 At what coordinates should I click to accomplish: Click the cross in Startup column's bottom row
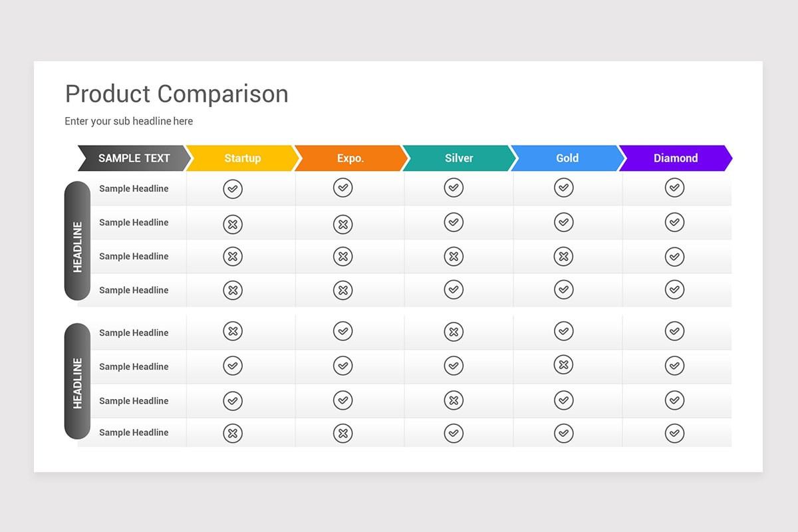tap(233, 434)
